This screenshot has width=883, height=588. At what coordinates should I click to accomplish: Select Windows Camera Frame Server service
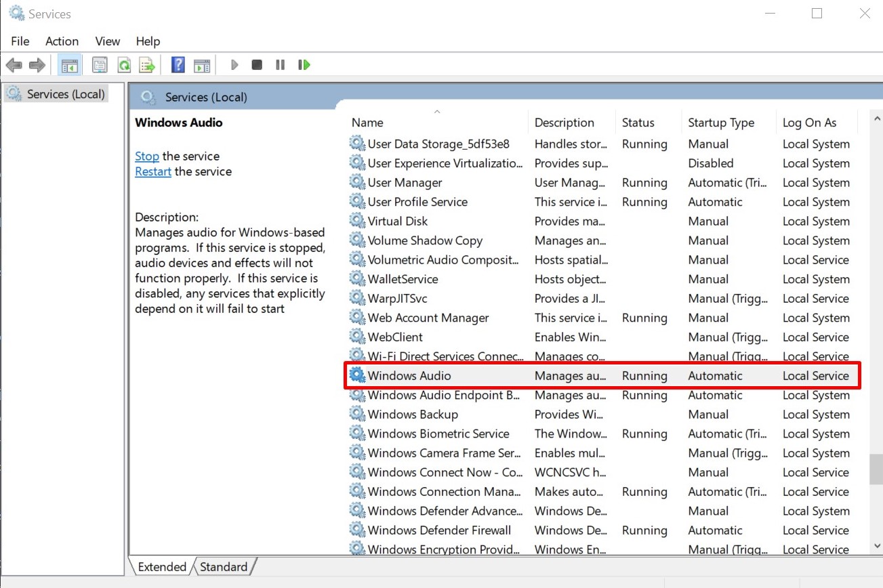[x=603, y=453]
